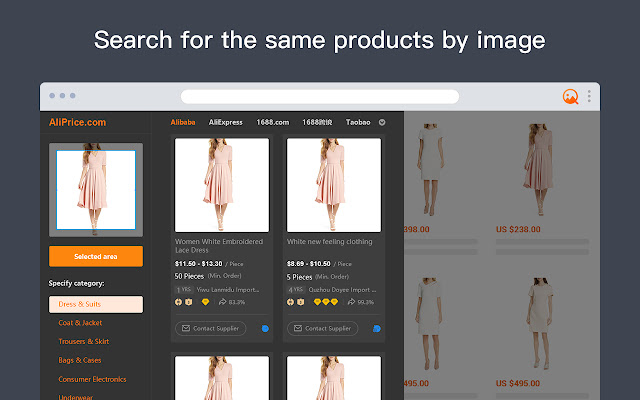Select the Coat & Jacket category
This screenshot has height=400, width=640.
point(80,323)
